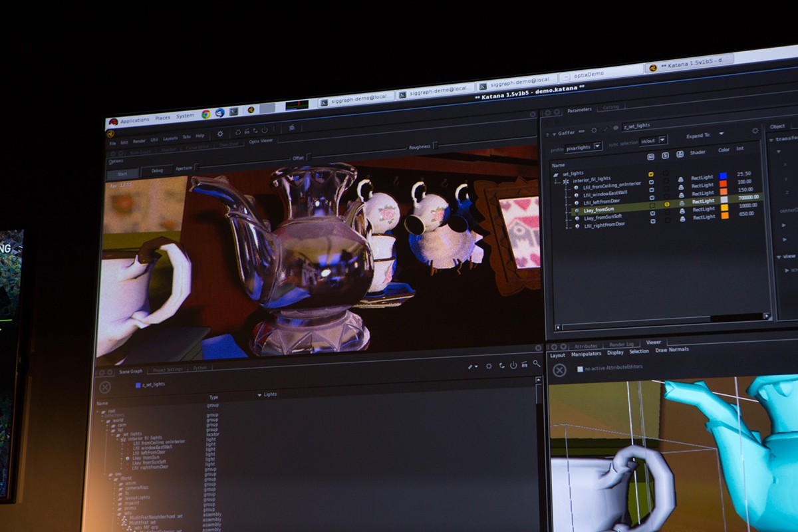This screenshot has width=798, height=532.
Task: Click the circled X icon in the Viewer panel
Action: click(559, 370)
